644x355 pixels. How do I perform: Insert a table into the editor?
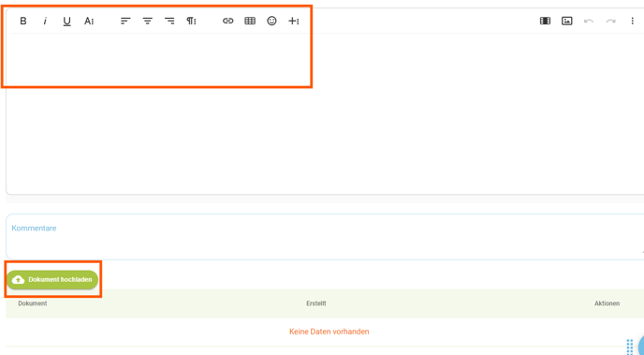tap(250, 21)
